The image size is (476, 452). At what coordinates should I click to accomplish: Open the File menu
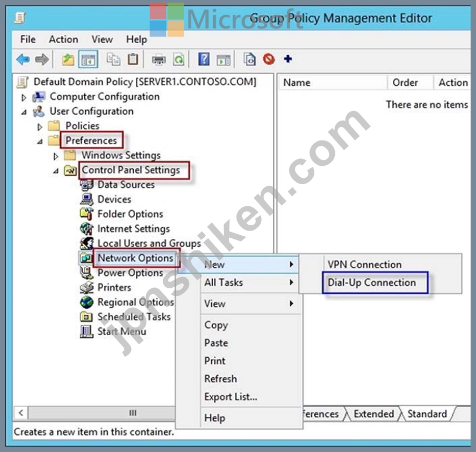point(28,39)
